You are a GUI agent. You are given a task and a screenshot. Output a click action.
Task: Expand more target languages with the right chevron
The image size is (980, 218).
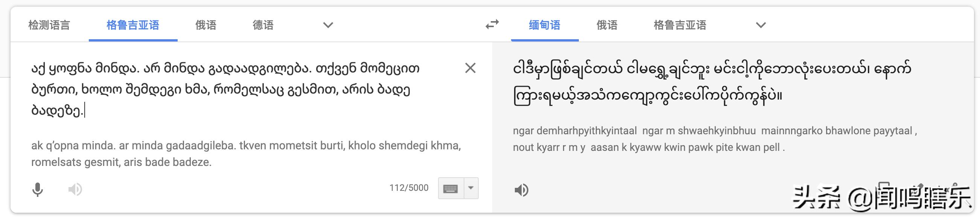click(761, 25)
